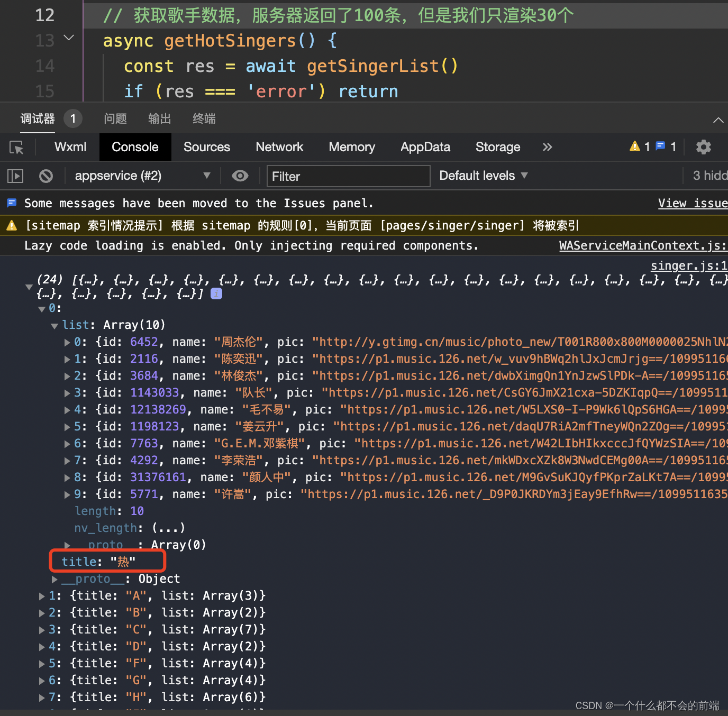Expand the title "A" array item
This screenshot has height=716, width=728.
pyautogui.click(x=42, y=596)
